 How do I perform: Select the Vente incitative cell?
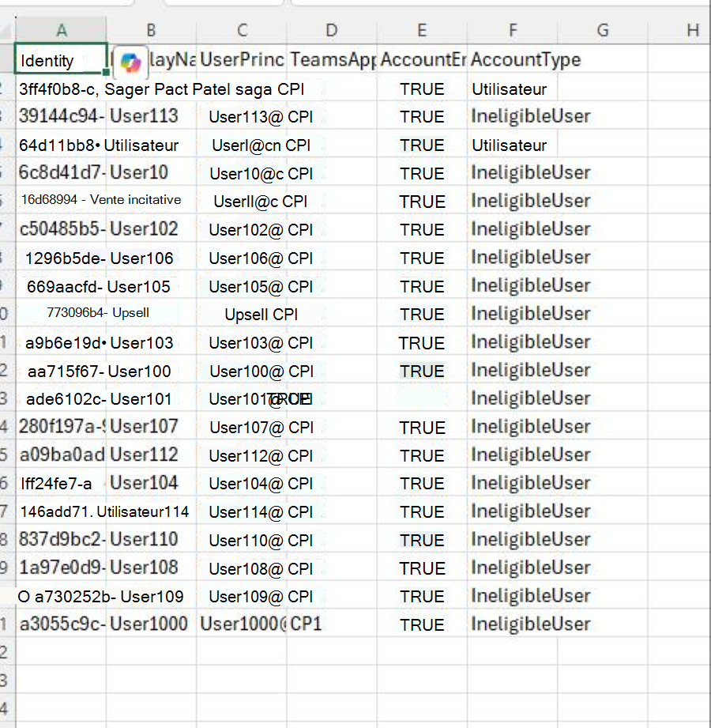pyautogui.click(x=135, y=200)
